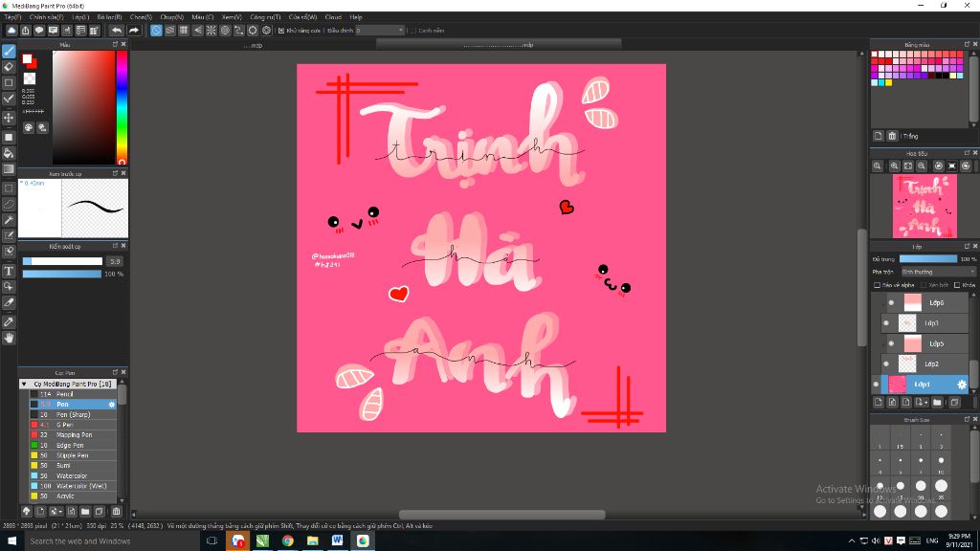
Task: Select the Bucket fill tool
Action: click(9, 153)
